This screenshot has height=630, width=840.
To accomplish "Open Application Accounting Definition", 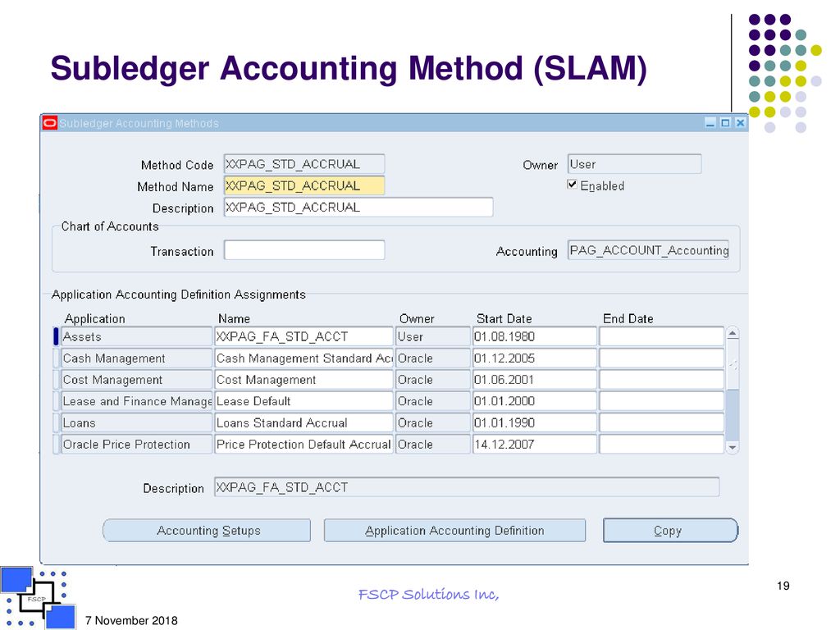I will [454, 531].
